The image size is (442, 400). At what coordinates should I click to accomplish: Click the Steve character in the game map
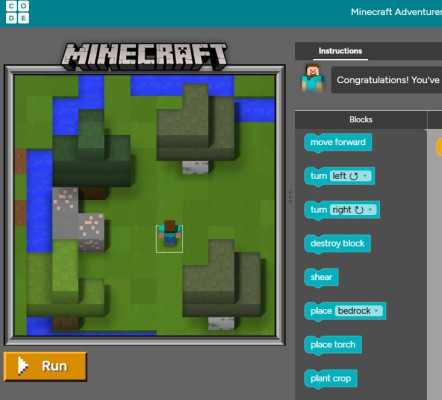pos(169,234)
